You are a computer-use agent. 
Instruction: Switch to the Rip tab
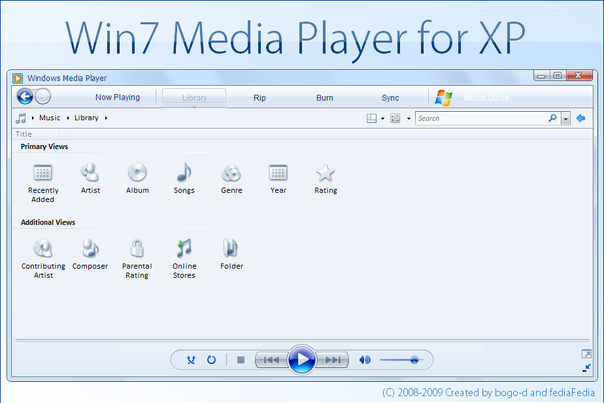click(260, 98)
